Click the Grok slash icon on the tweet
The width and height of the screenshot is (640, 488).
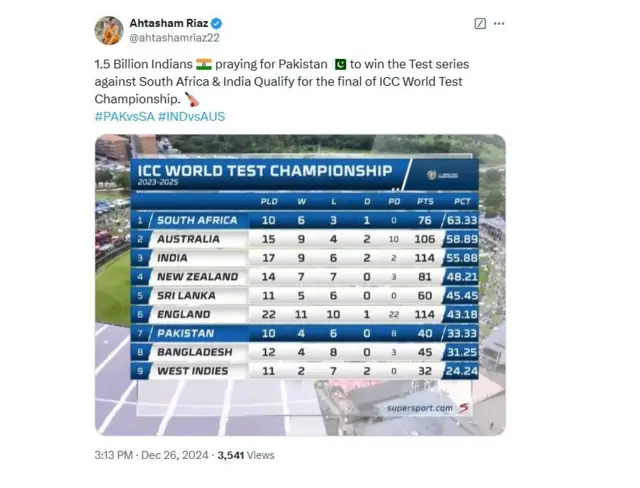480,24
